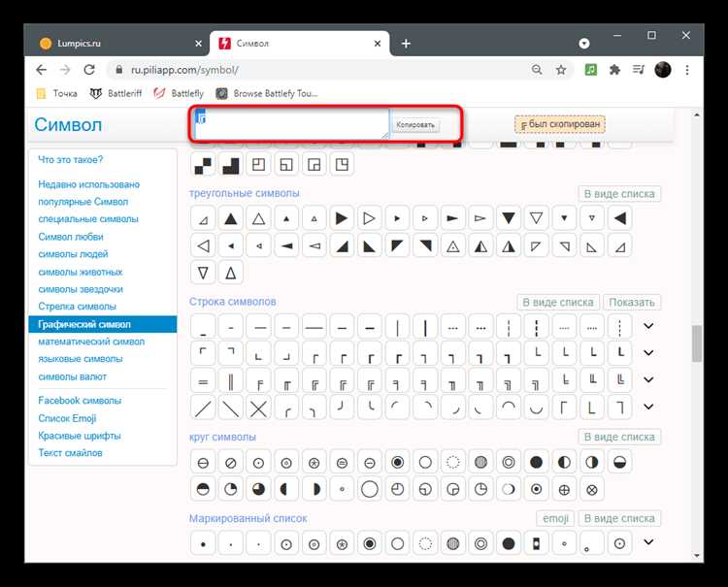Copy the circled X ⊗ symbol

[593, 488]
